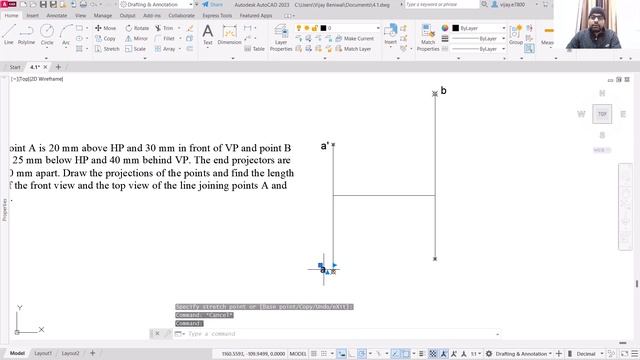This screenshot has height=360, width=640.
Task: Click the Rectangle tool icon
Action: point(79,28)
